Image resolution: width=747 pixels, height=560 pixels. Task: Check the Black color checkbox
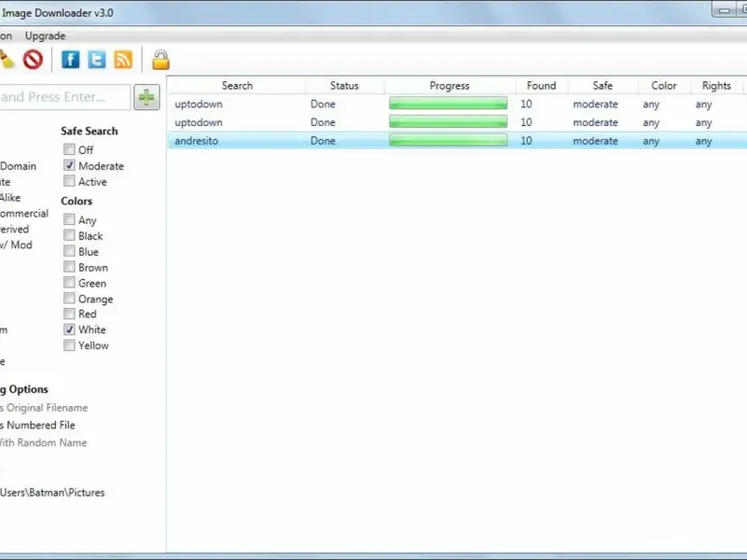coord(69,235)
